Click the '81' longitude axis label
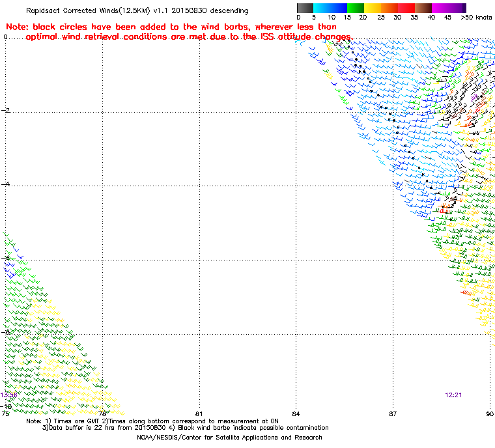The image size is (495, 448). 199,414
